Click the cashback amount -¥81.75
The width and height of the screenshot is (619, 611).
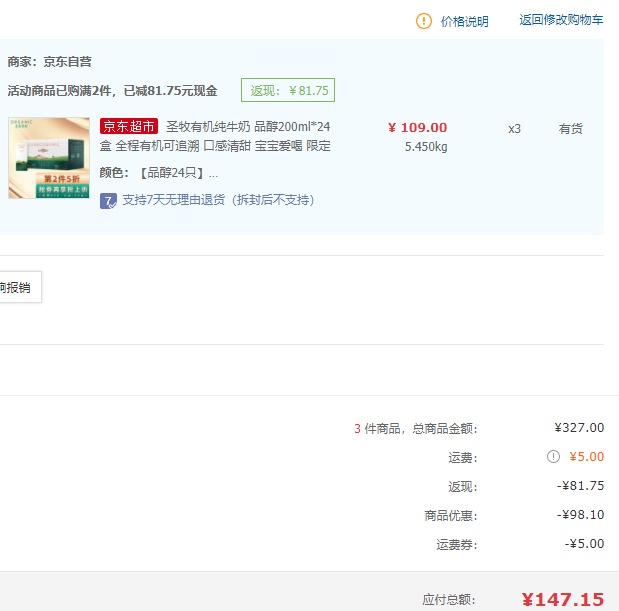[x=580, y=485]
